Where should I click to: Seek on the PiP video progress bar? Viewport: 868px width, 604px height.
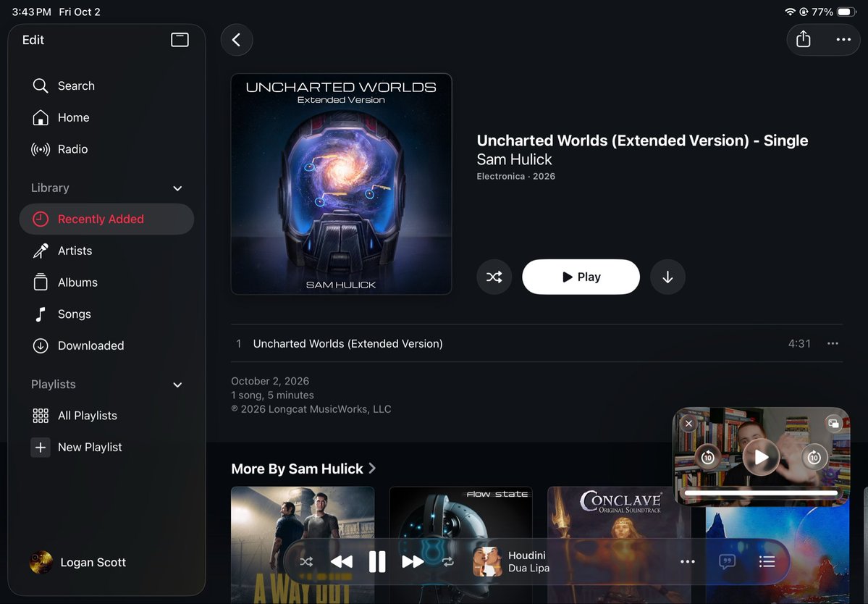click(x=761, y=492)
